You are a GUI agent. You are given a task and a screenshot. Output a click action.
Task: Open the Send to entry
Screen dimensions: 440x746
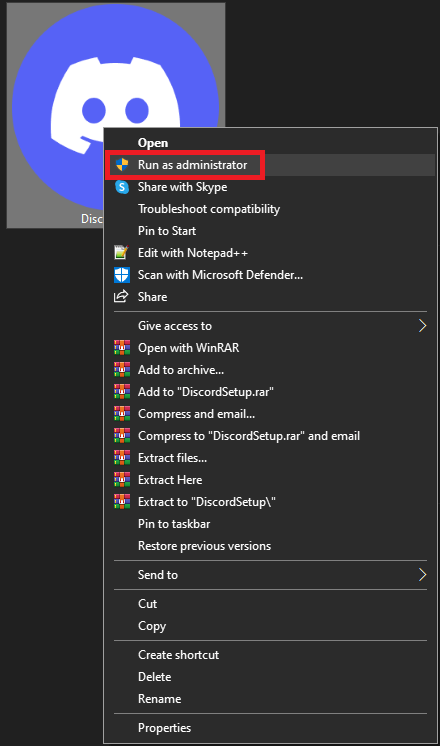click(x=270, y=575)
